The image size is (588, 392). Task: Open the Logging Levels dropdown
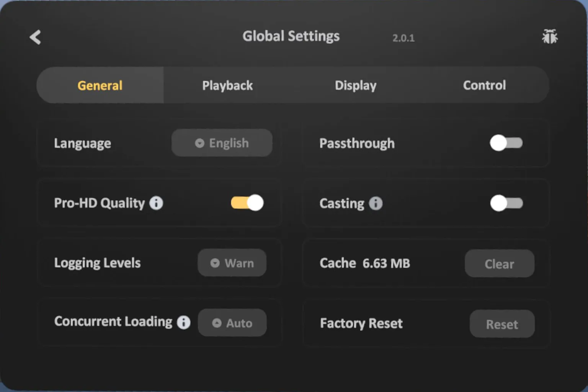tap(232, 263)
